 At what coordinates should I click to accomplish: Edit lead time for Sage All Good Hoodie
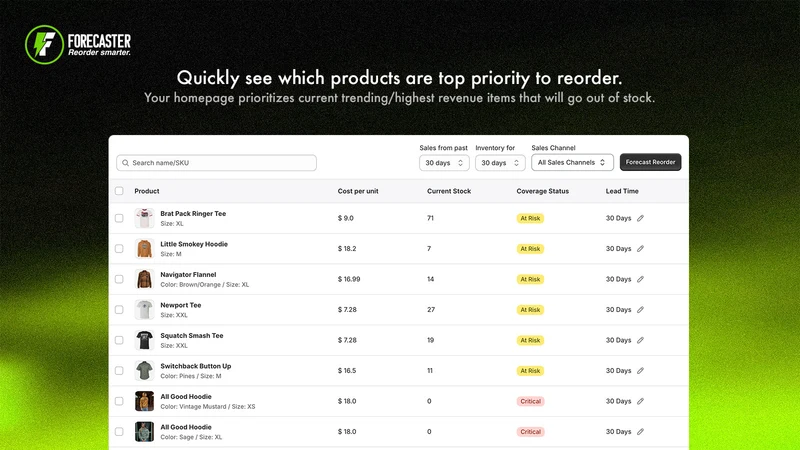[x=640, y=432]
